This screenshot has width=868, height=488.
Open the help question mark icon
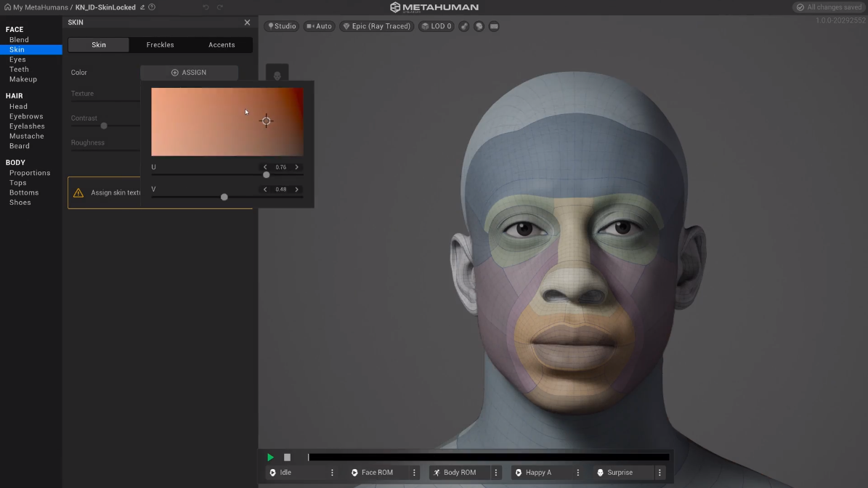pyautogui.click(x=152, y=7)
